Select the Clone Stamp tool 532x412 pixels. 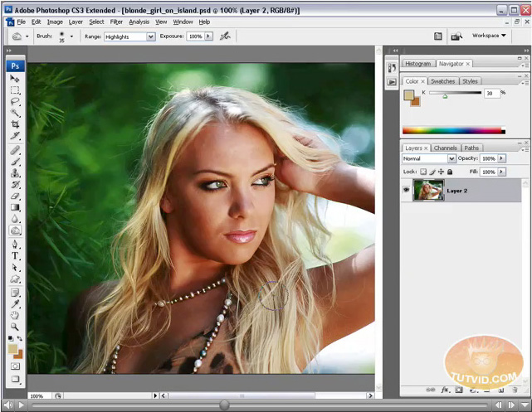(15, 173)
